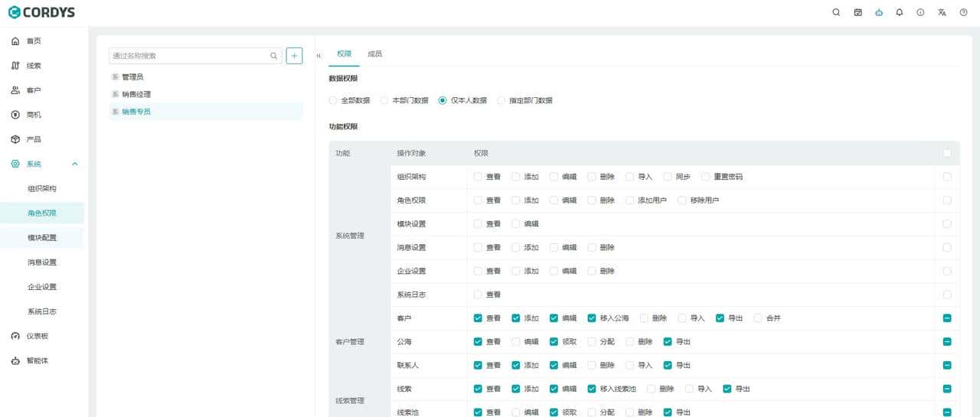Screen dimensions: 980x417
Task: Click the magnifier icon in role search box
Action: coord(273,56)
